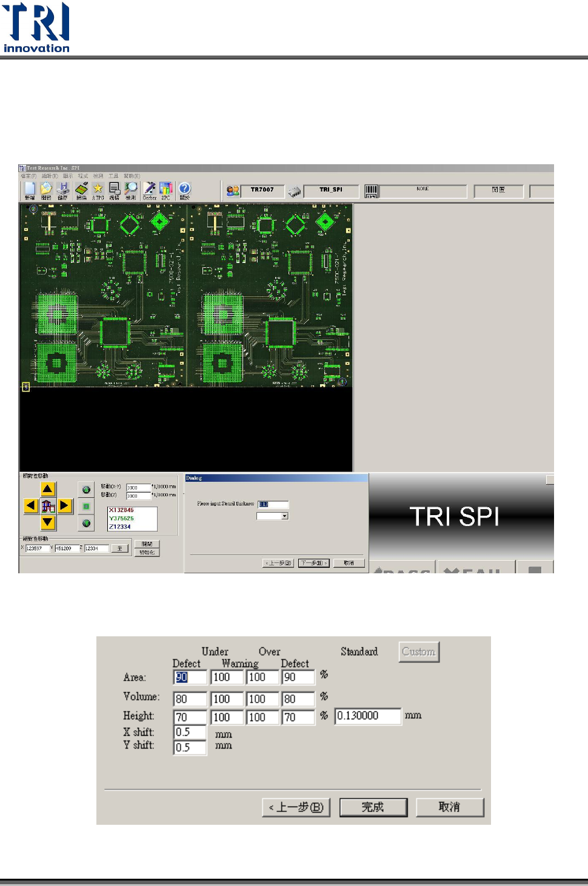Click the move right arrow button
This screenshot has width=588, height=886.
click(x=65, y=505)
